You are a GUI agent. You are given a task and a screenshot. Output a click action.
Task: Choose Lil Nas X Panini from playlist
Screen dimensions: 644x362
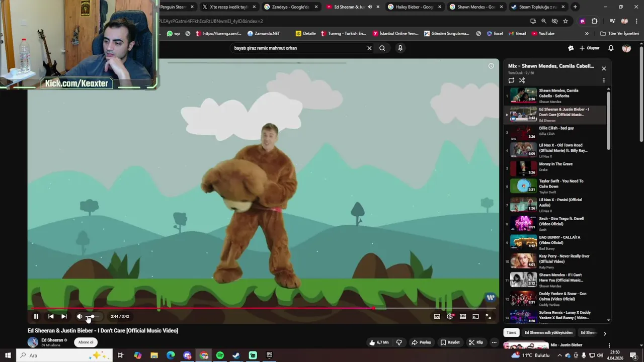pos(555,205)
